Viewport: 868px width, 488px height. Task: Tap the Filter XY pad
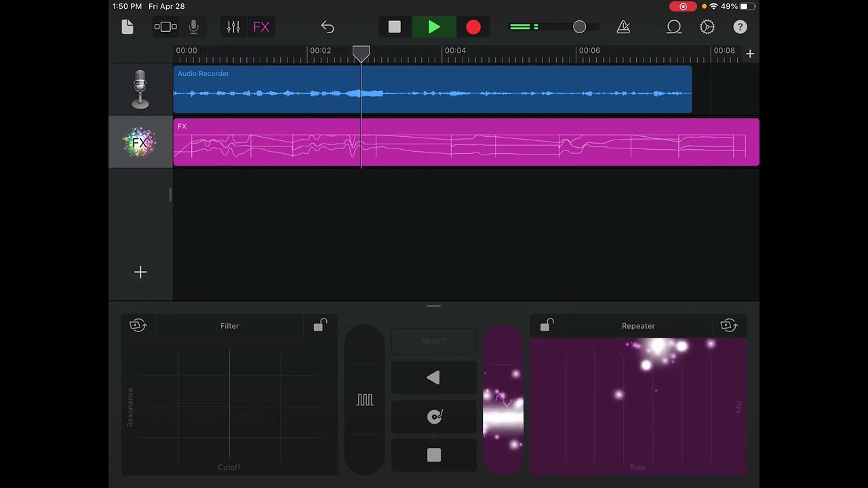[x=230, y=405]
